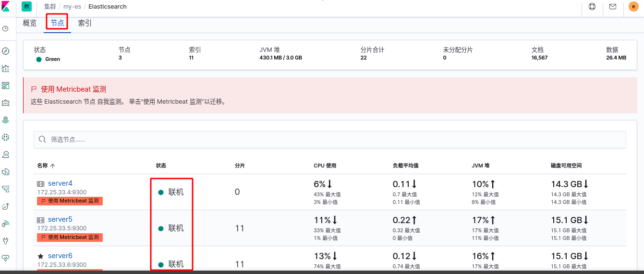Viewport: 644px width, 274px height.
Task: Click 172.25.33.4:9300 address text
Action: tap(62, 192)
